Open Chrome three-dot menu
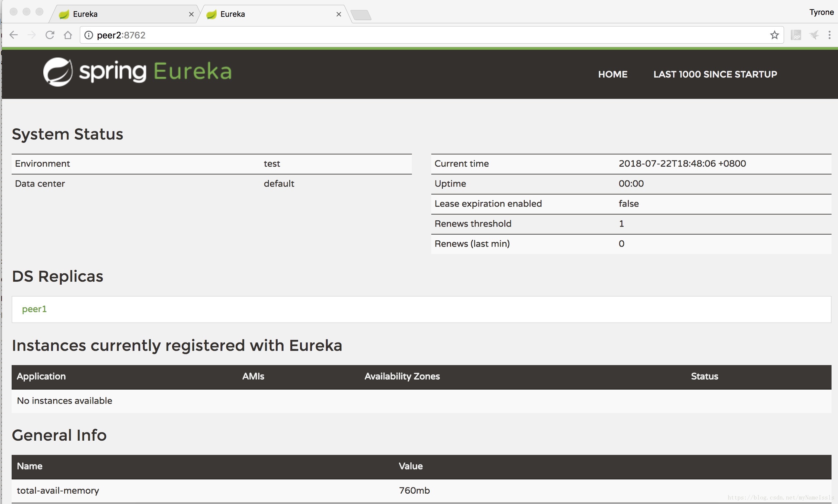This screenshot has height=504, width=838. (830, 35)
